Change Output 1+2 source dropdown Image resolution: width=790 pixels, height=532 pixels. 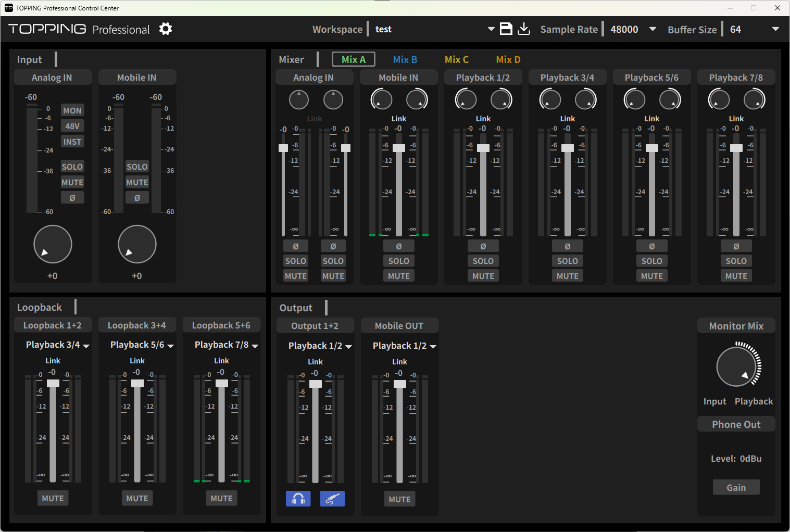[320, 346]
